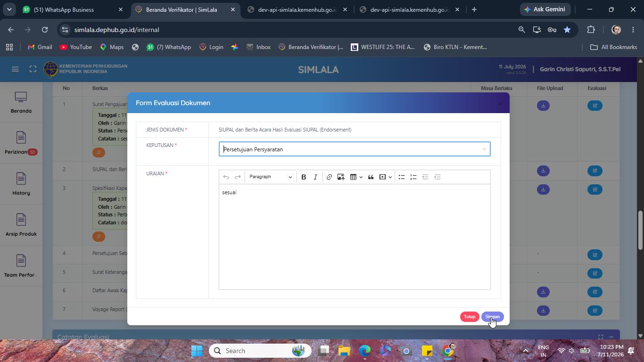The width and height of the screenshot is (644, 362).
Task: View evaluation detail under Surat Pengajuan
Action: [99, 153]
